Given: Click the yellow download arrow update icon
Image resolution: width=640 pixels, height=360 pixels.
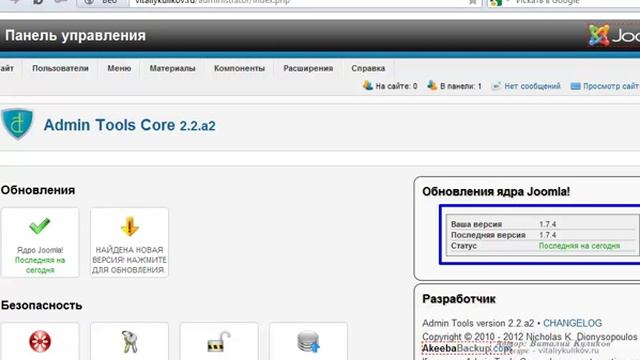Looking at the screenshot, I should pyautogui.click(x=129, y=227).
